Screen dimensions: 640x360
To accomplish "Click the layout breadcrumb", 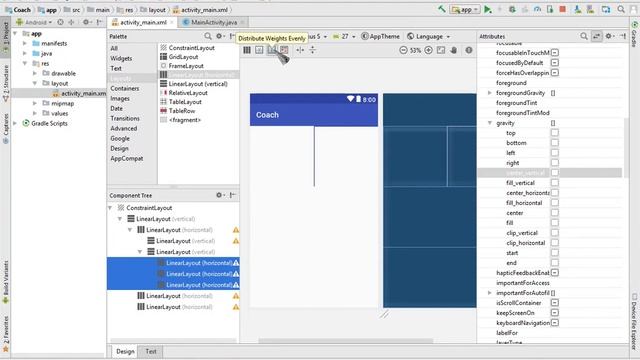I will [153, 9].
